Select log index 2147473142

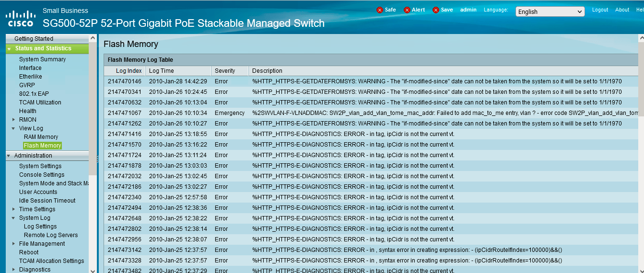[125, 250]
